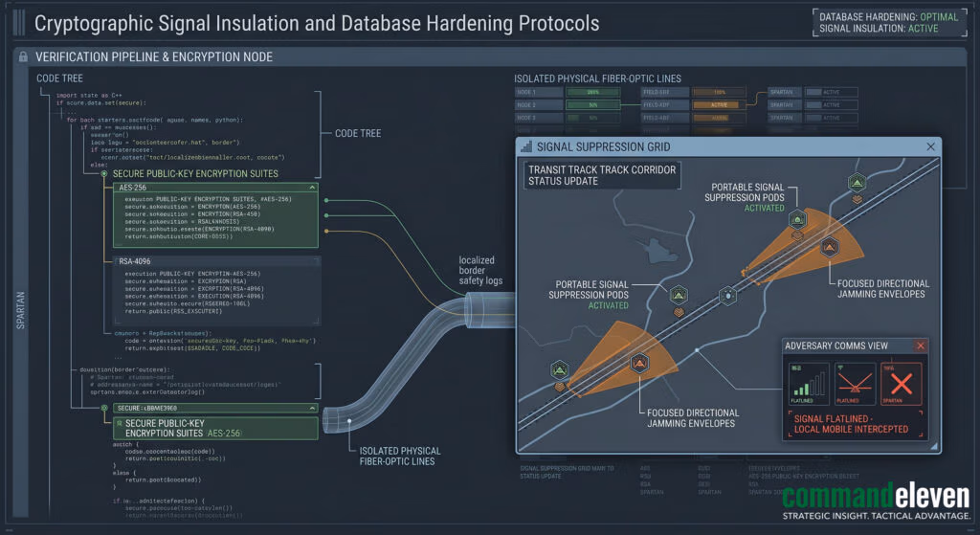Click the 'localized border safety logs' label
Viewport: 980px width, 535px height.
[x=480, y=270]
